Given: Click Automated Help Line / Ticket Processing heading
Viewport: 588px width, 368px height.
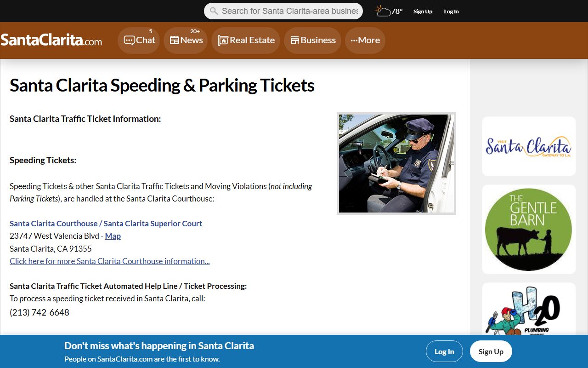Looking at the screenshot, I should (x=128, y=286).
